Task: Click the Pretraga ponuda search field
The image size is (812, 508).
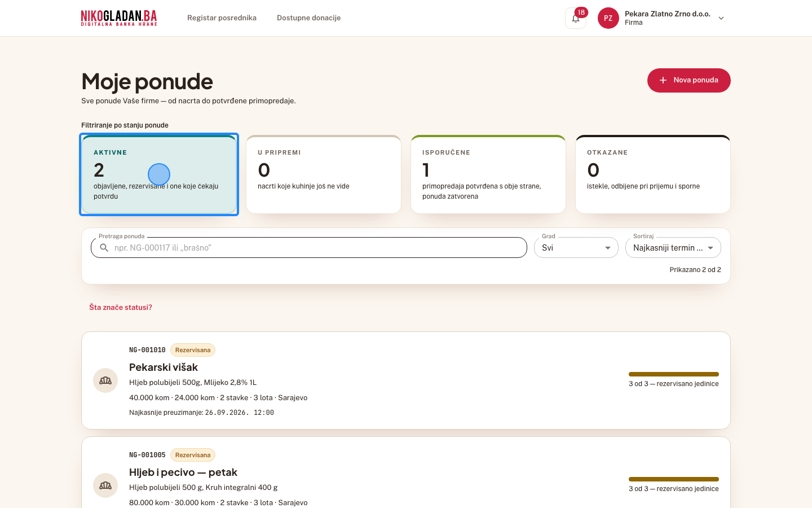Action: click(309, 248)
